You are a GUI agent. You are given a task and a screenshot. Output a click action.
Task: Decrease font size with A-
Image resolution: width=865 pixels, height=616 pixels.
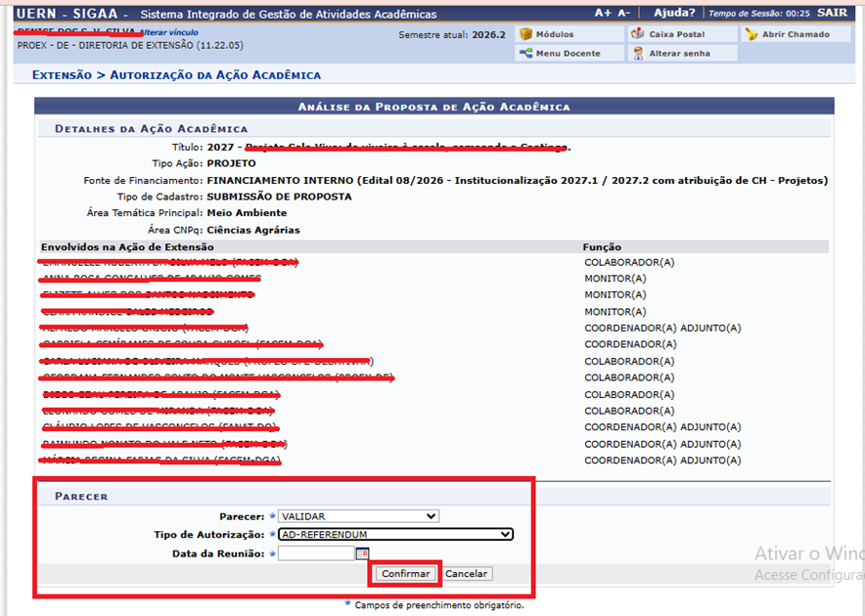(x=624, y=13)
